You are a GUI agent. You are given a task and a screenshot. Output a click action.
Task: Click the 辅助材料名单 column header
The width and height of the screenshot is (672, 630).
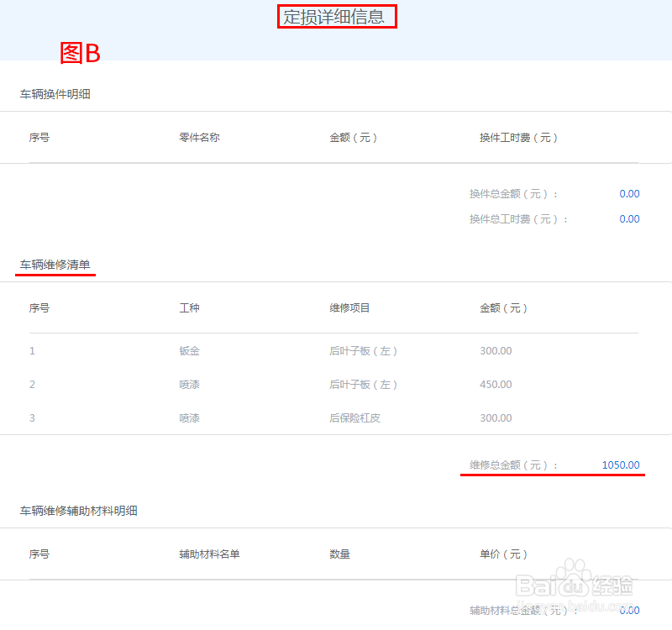[x=209, y=554]
